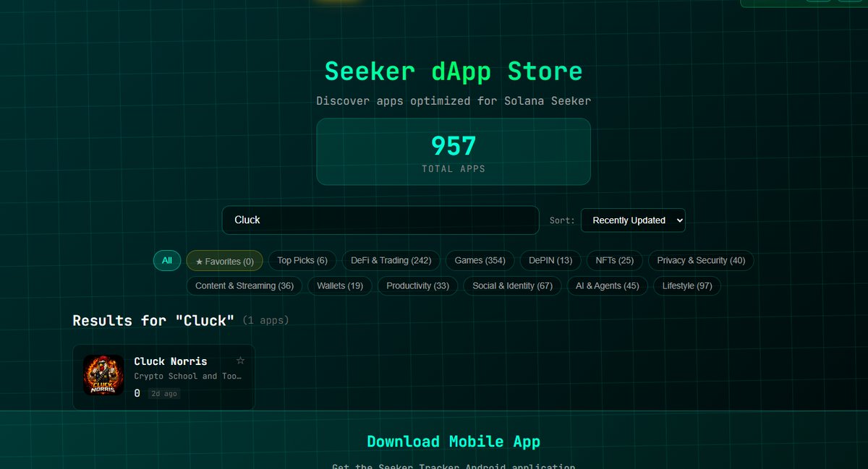The height and width of the screenshot is (469, 868).
Task: Focus the search field containing "Cluck"
Action: point(380,220)
